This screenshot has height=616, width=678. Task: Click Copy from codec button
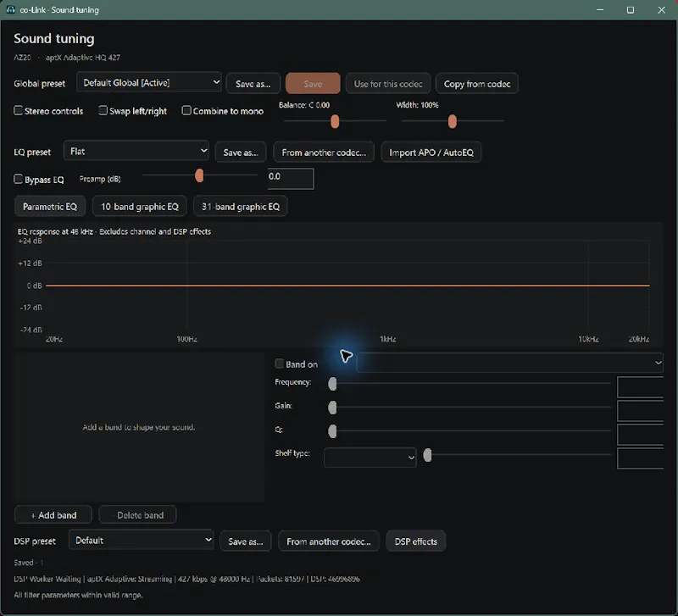tap(477, 84)
